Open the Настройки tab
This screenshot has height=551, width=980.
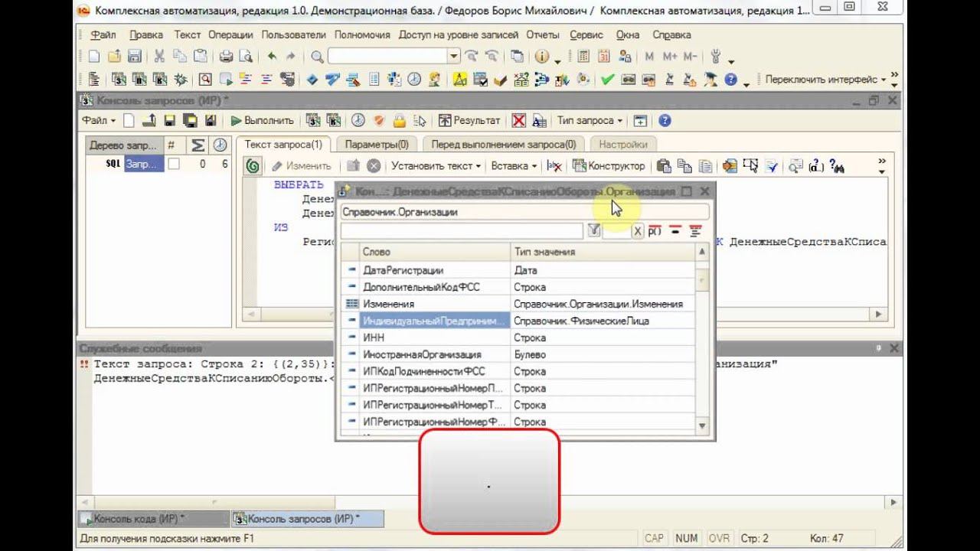(x=622, y=144)
